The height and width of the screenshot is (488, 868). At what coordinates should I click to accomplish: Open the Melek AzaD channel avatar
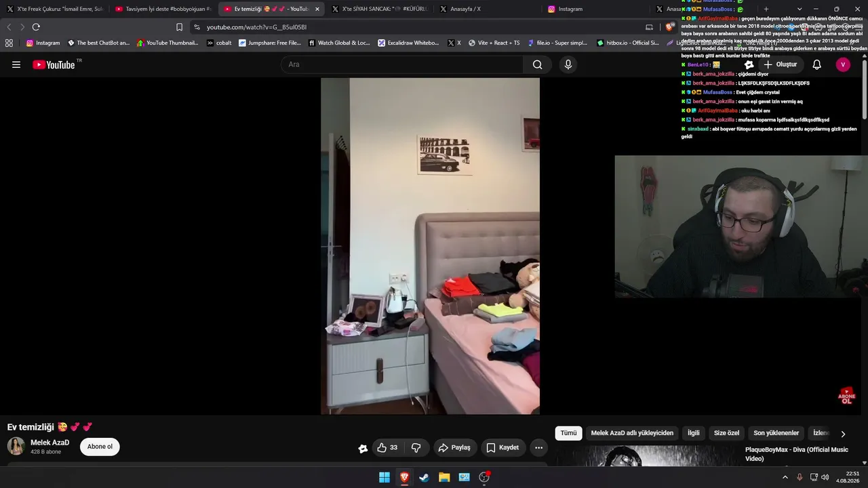click(16, 446)
